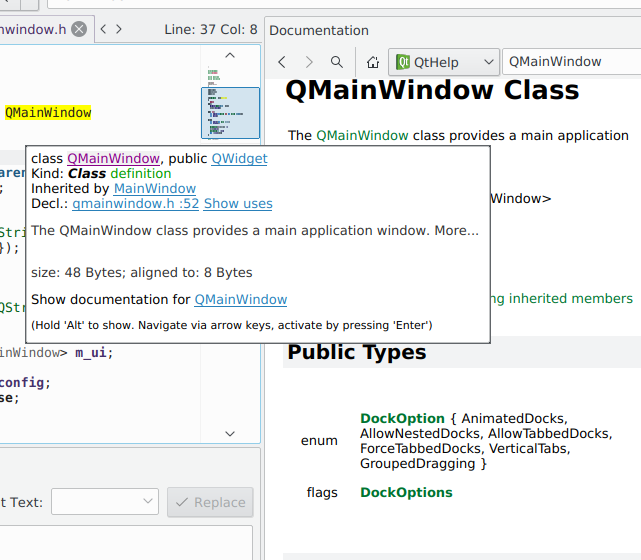Viewport: 641px width, 560px height.
Task: Click the documentation forward arrow
Action: pyautogui.click(x=309, y=62)
